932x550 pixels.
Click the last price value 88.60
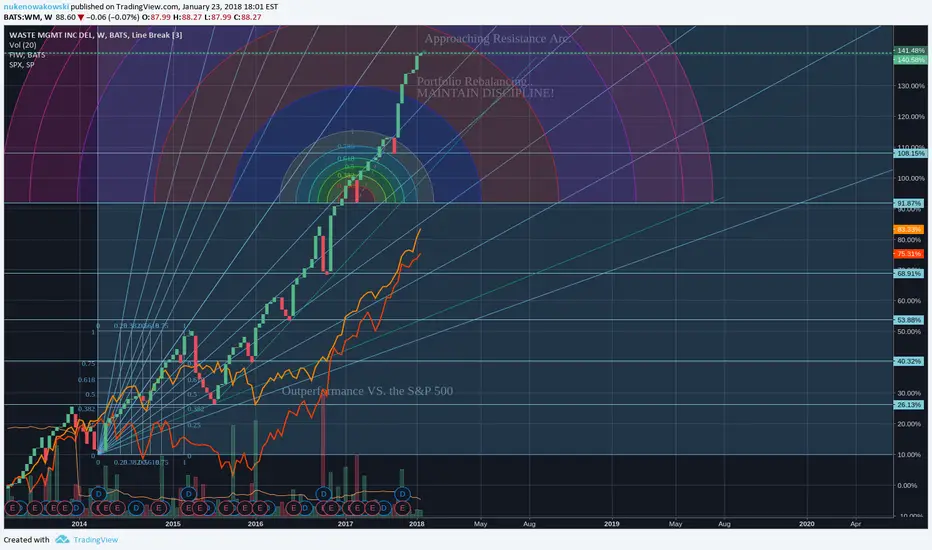pos(65,17)
